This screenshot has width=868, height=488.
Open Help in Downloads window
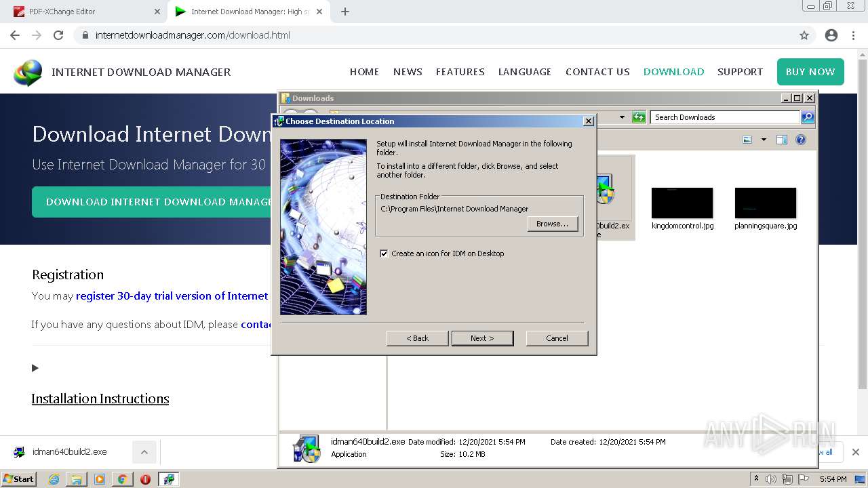click(x=801, y=140)
